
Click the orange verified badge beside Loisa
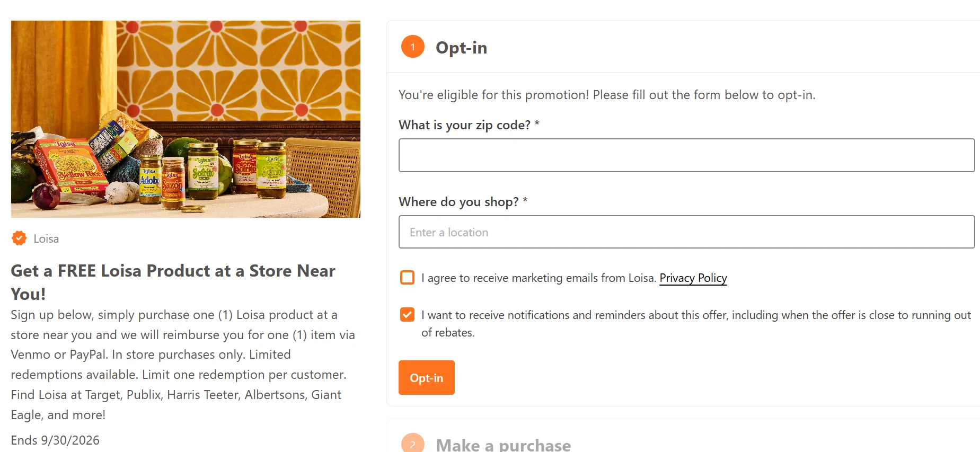[19, 238]
